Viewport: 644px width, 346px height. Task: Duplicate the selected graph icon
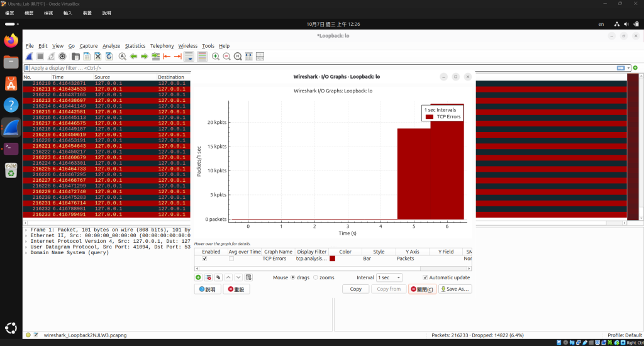pos(218,277)
